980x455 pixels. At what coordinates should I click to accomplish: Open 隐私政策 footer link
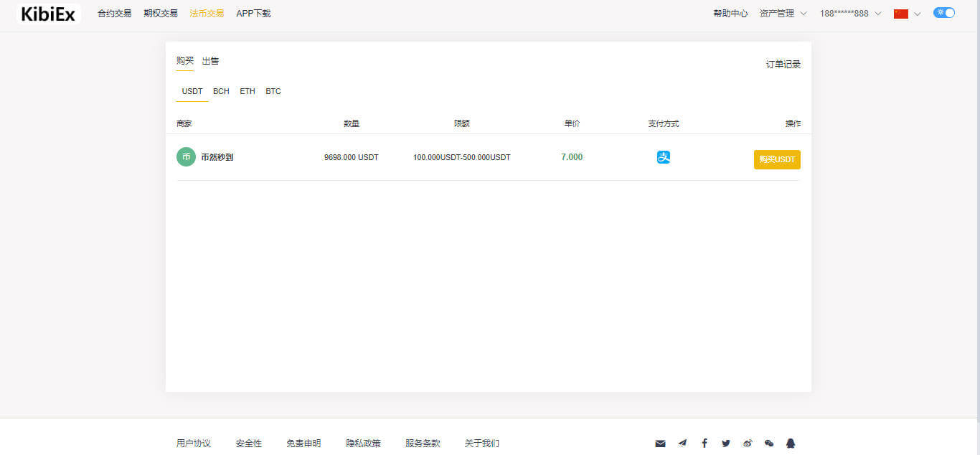click(x=363, y=444)
